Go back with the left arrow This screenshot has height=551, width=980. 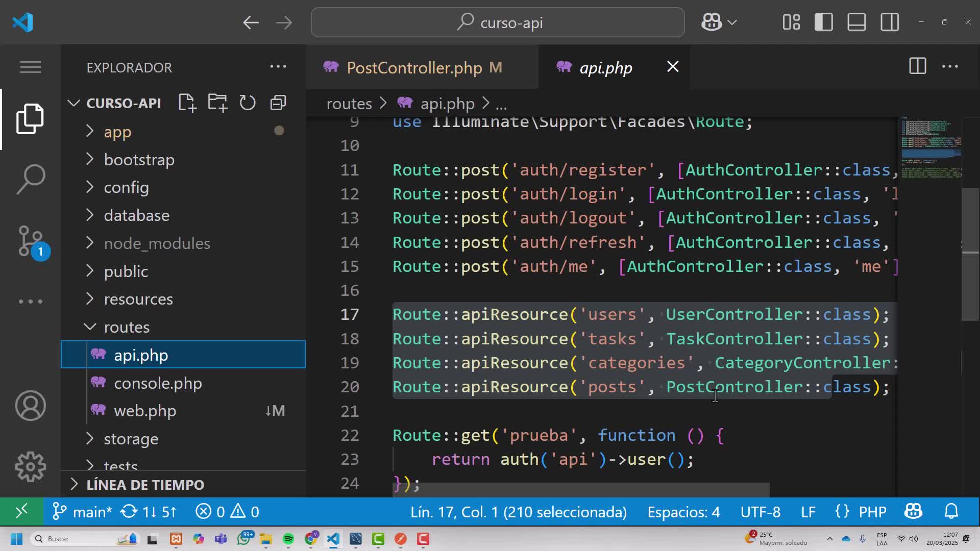point(251,22)
